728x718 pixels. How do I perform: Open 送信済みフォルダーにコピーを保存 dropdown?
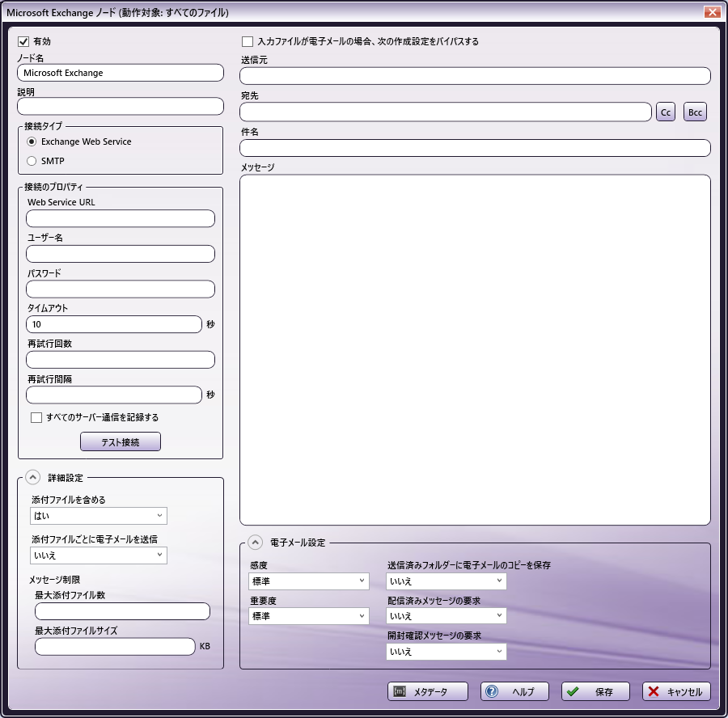447,581
